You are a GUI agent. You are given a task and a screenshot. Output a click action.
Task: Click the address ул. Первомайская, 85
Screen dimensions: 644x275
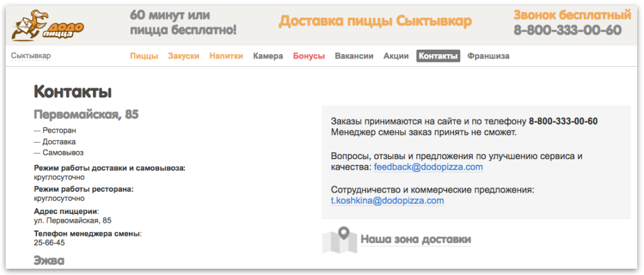(72, 221)
